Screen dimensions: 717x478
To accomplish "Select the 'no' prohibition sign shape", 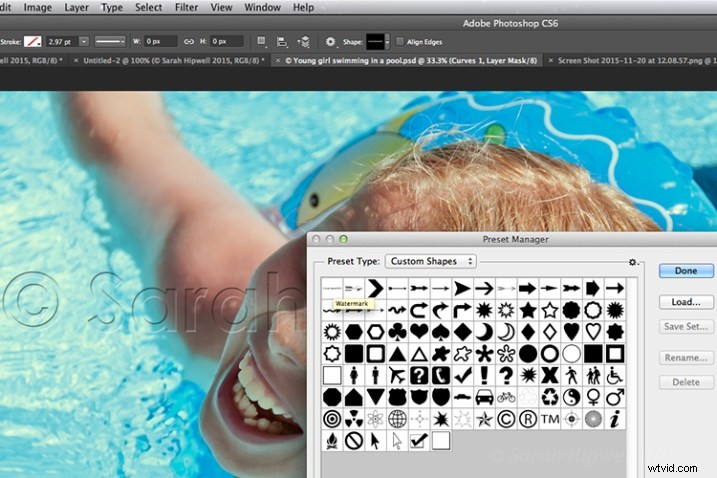I will pos(354,440).
